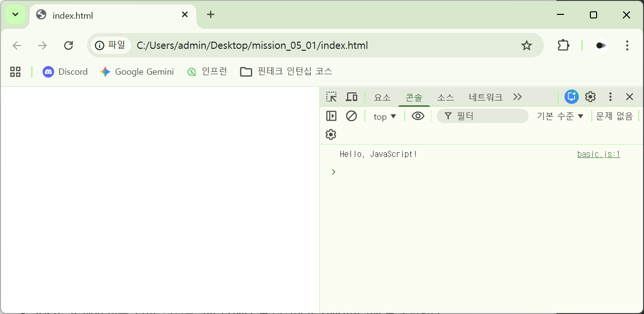
Task: Open the Discord bookmark
Action: [66, 72]
